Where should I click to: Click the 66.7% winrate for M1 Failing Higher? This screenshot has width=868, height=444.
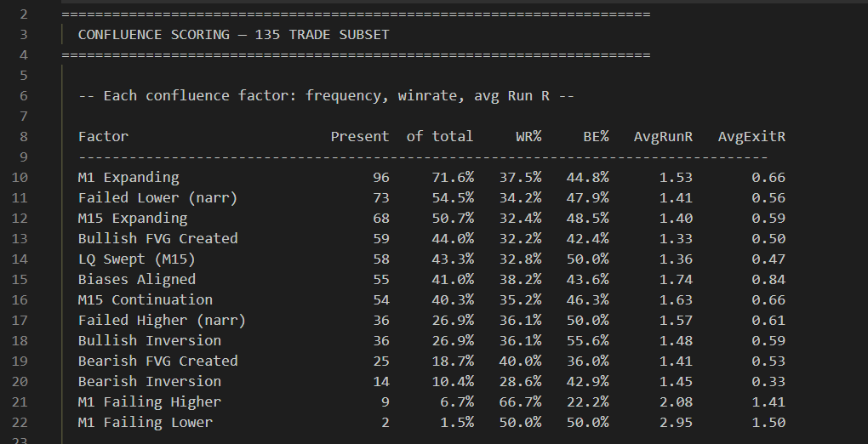click(x=520, y=402)
